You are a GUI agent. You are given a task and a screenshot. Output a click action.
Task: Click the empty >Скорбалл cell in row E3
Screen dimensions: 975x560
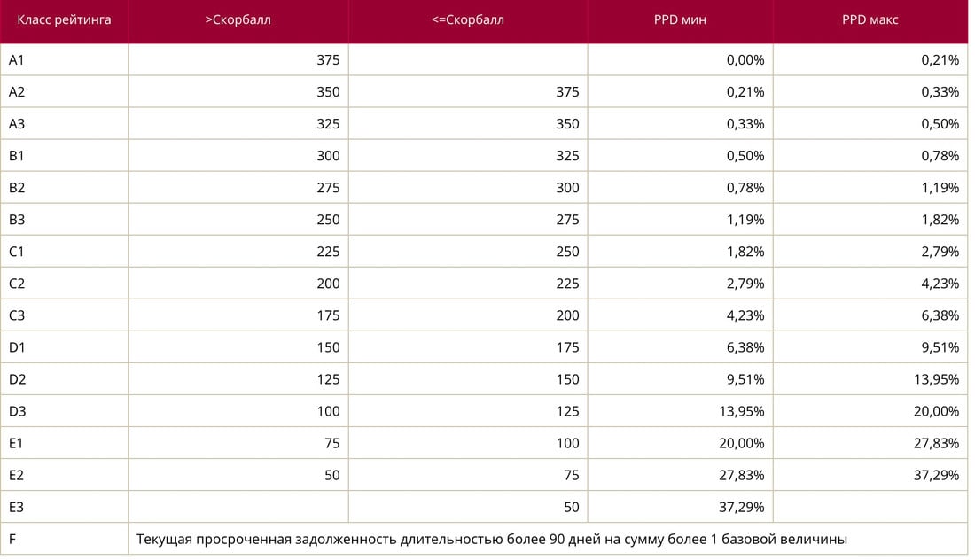click(238, 507)
